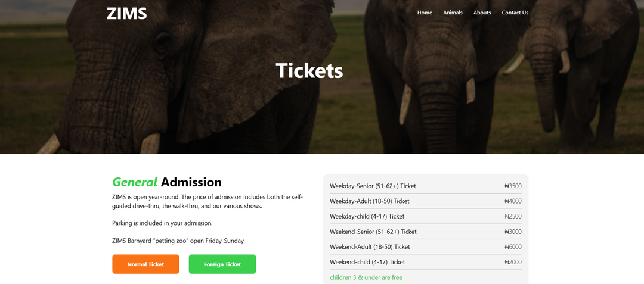Screen dimensions: 644x284
Task: Click the ₦2000 price
Action: click(513, 263)
